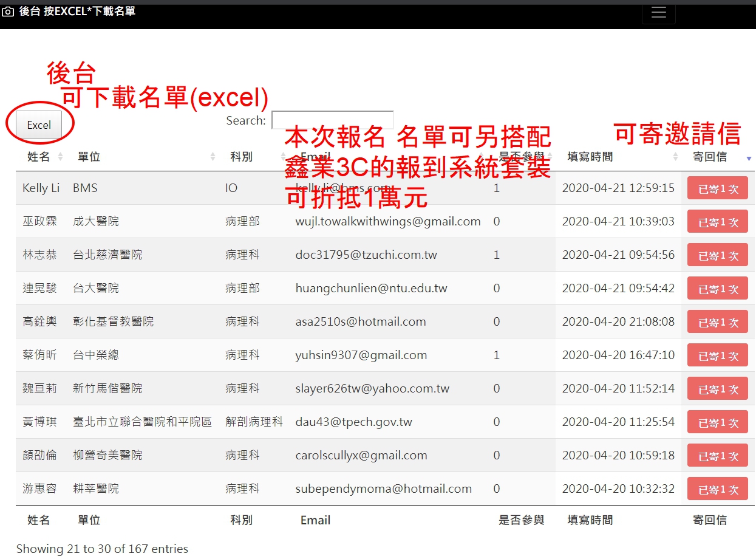
Task: Click the timestamp 2020-04-21 09:54:56
Action: [618, 255]
